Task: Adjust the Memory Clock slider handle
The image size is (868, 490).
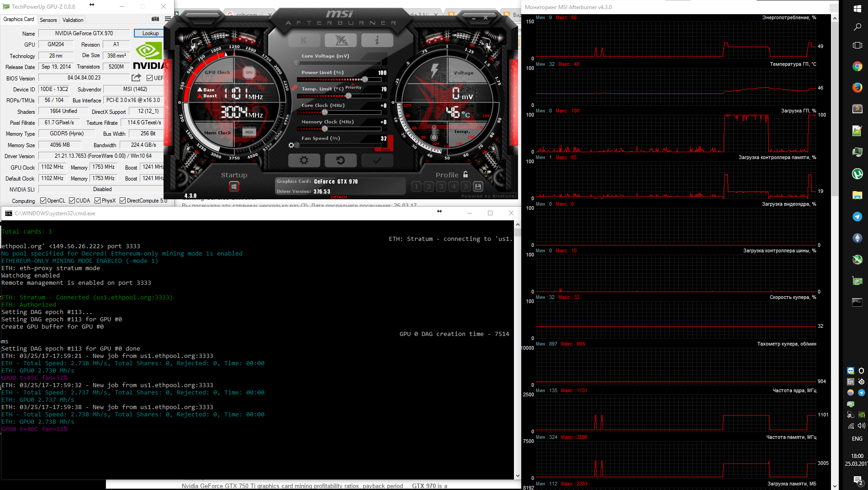Action: click(325, 129)
